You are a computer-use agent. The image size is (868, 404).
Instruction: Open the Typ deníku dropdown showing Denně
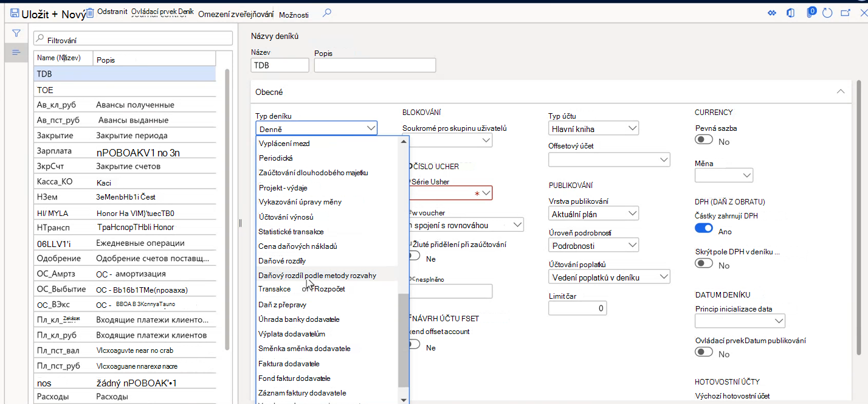tap(317, 128)
